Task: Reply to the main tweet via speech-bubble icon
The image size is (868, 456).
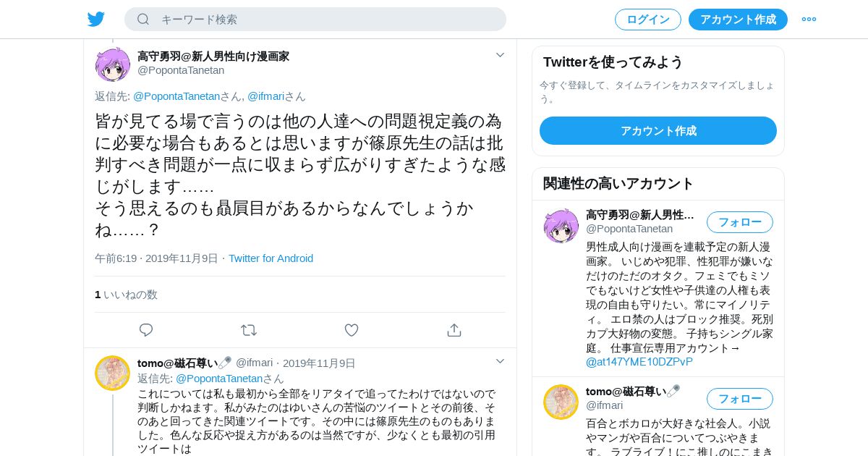Action: [146, 330]
